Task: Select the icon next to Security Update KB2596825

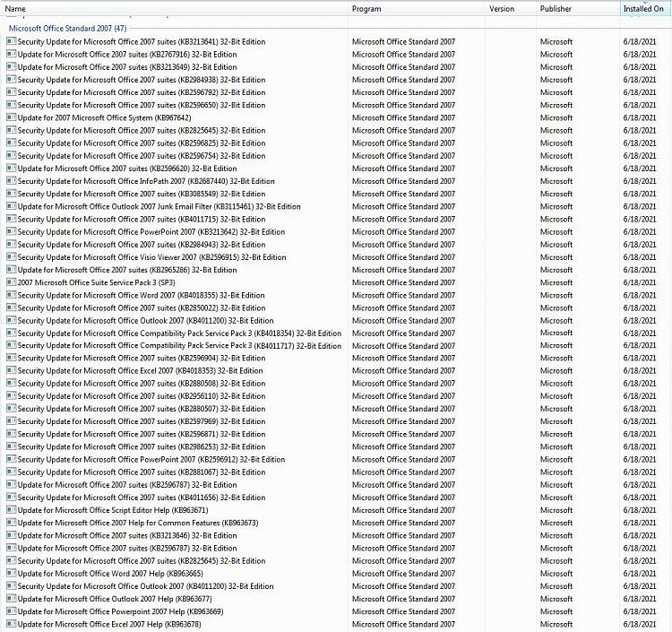Action: pos(11,143)
